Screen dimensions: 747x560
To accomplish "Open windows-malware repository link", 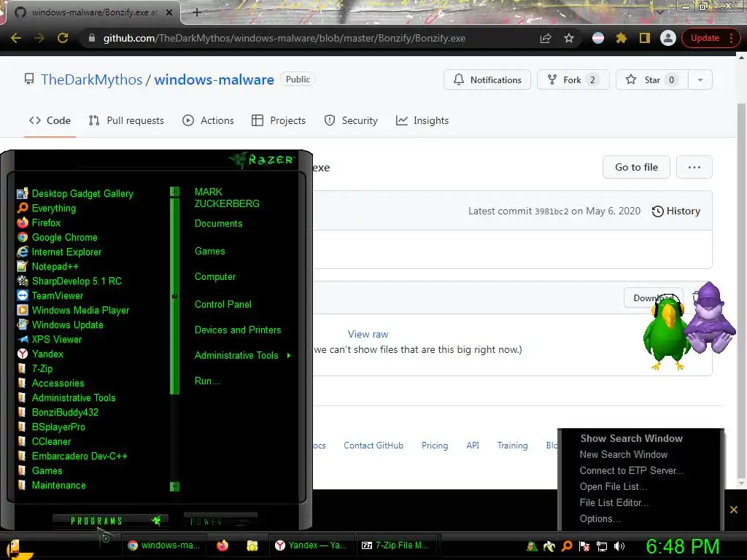I will tap(214, 79).
